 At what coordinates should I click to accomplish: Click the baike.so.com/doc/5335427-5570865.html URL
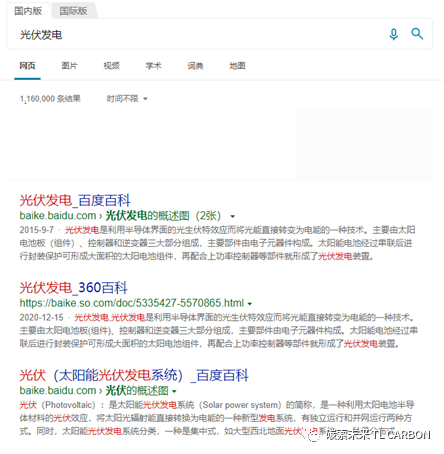tap(132, 303)
